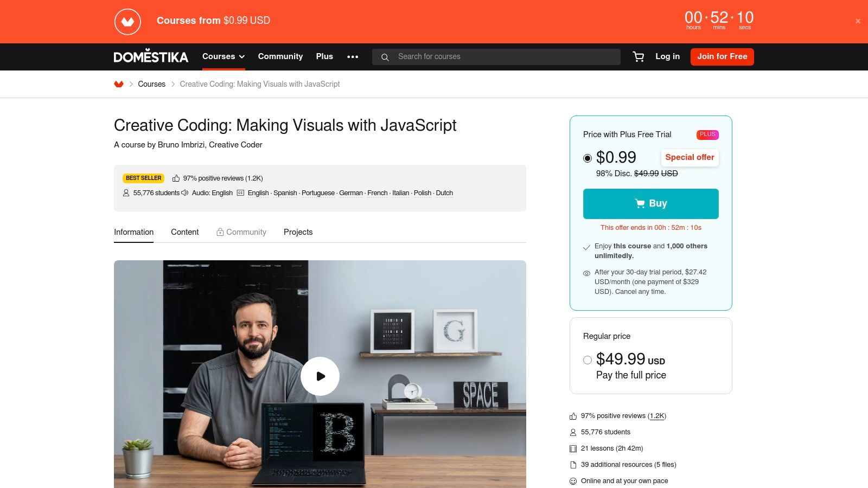Close the orange promo banner

point(858,21)
